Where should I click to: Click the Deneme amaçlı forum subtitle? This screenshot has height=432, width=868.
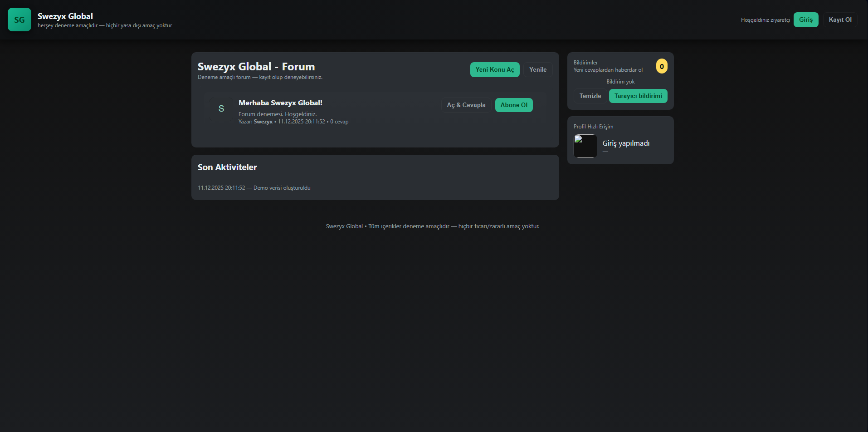pyautogui.click(x=260, y=77)
